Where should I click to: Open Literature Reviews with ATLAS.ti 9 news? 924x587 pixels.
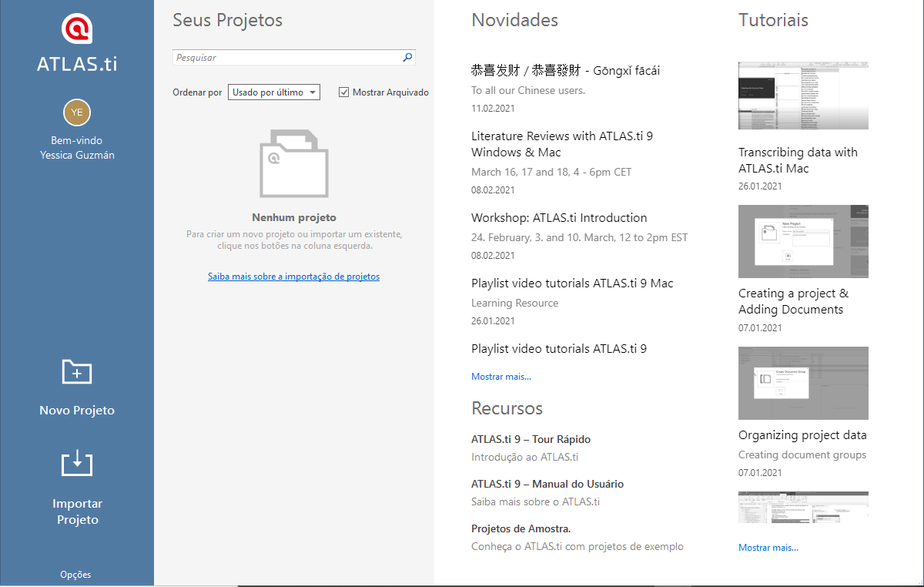click(562, 144)
